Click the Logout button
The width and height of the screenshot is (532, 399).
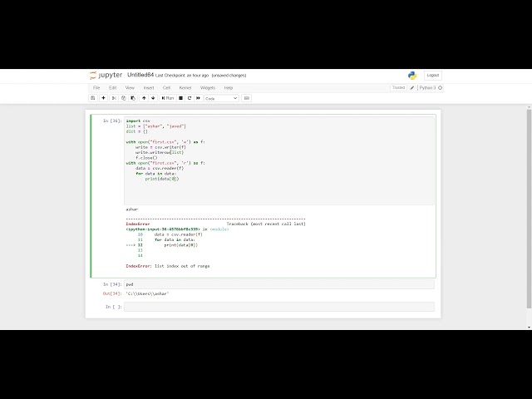(432, 75)
